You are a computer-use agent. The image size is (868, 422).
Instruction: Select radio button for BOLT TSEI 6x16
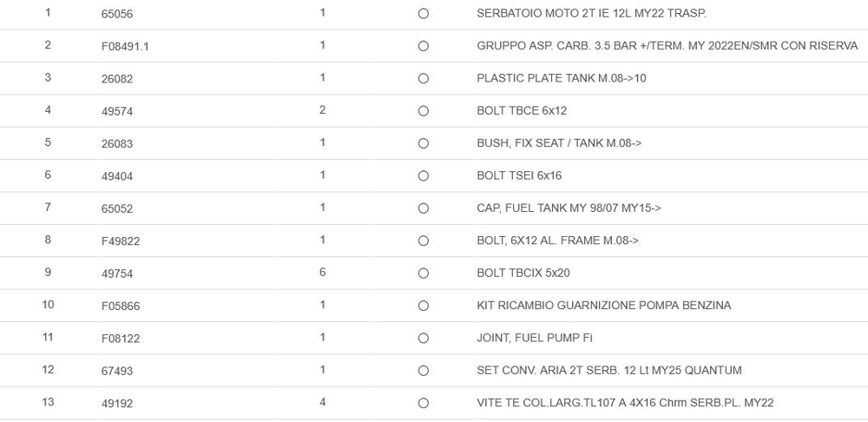point(423,175)
